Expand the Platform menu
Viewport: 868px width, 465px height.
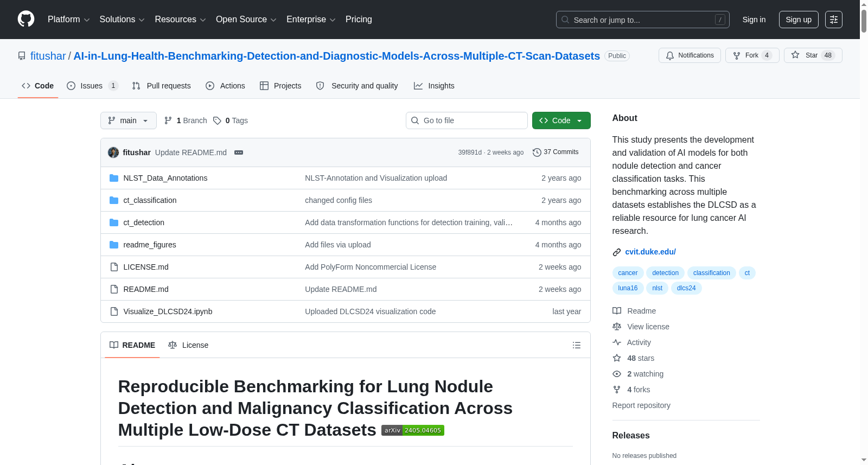(68, 20)
